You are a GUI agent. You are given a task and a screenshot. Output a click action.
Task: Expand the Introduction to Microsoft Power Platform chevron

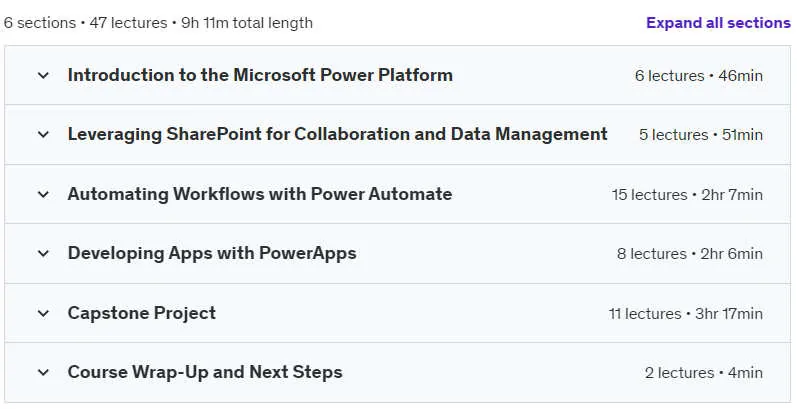click(x=44, y=76)
